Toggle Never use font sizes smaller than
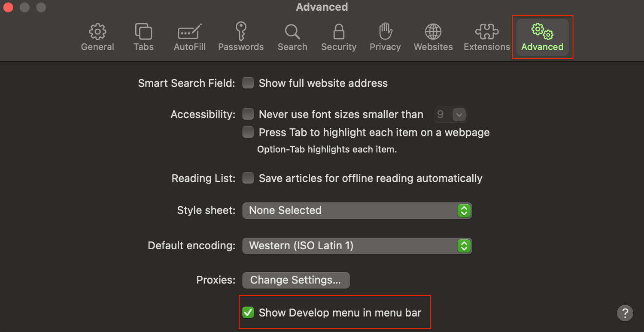Screen dimensions: 644x332 coord(248,114)
